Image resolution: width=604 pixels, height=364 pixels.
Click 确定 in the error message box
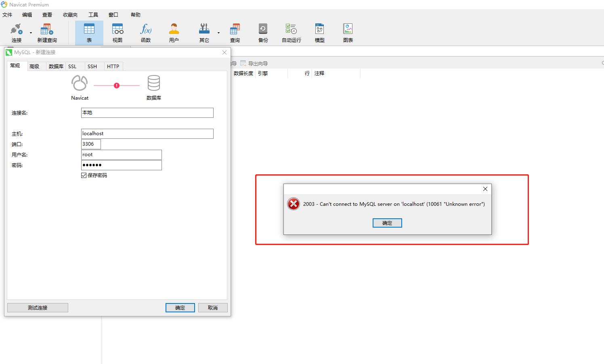(x=387, y=223)
